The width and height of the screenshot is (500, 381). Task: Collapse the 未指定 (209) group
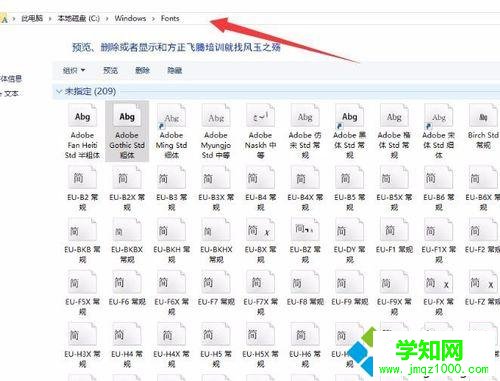tap(59, 91)
